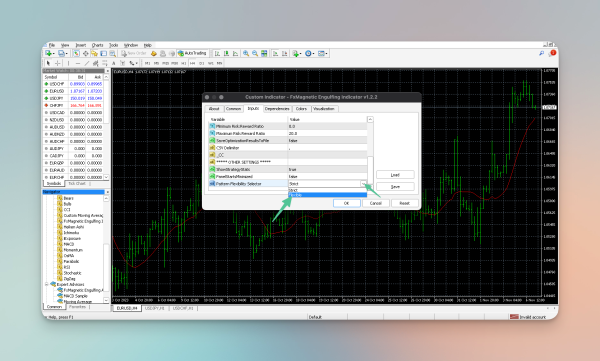Zoom out on the chart
This screenshot has height=361, width=600.
254,54
